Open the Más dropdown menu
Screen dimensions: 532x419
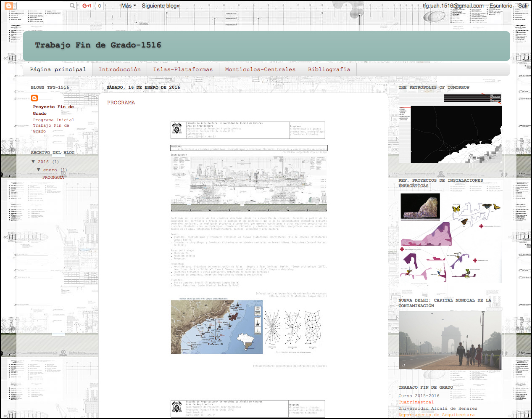128,6
